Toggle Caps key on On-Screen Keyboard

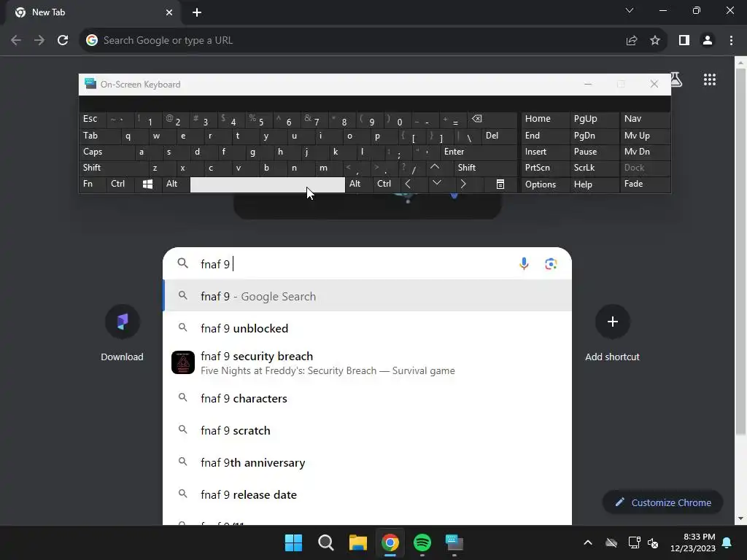[107, 152]
